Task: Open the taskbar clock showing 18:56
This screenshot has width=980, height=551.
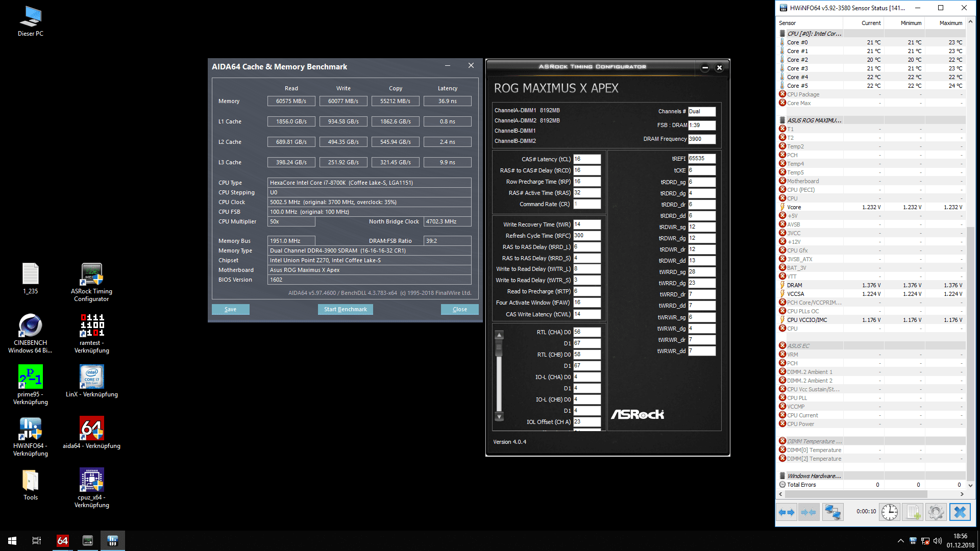Action: (960, 541)
